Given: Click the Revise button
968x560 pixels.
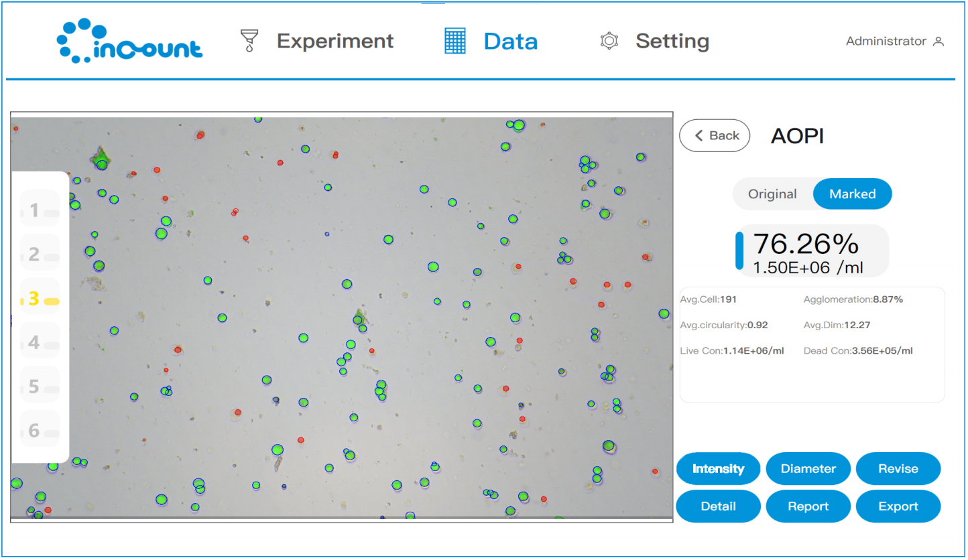Looking at the screenshot, I should coord(898,469).
